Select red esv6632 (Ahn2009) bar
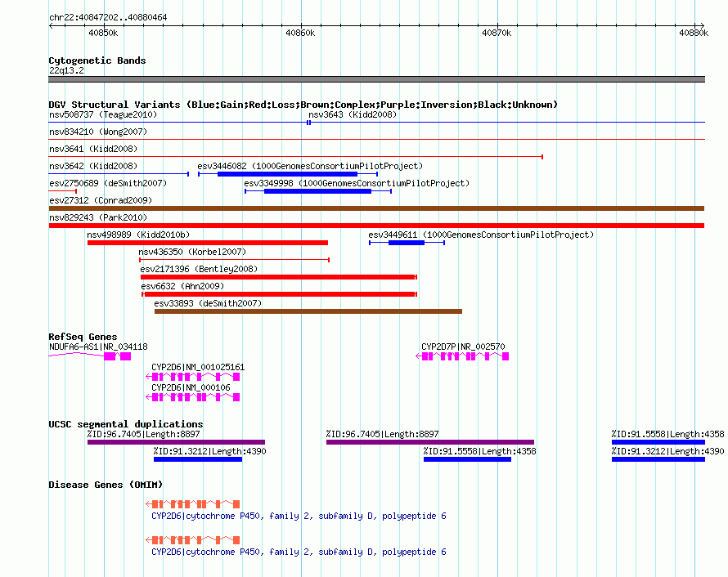Image resolution: width=728 pixels, height=577 pixels. [279, 294]
